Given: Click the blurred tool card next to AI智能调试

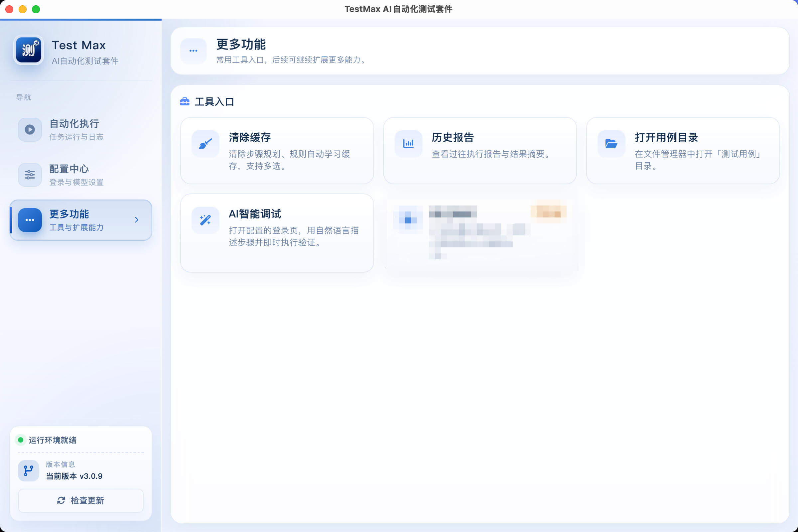Looking at the screenshot, I should coord(480,233).
